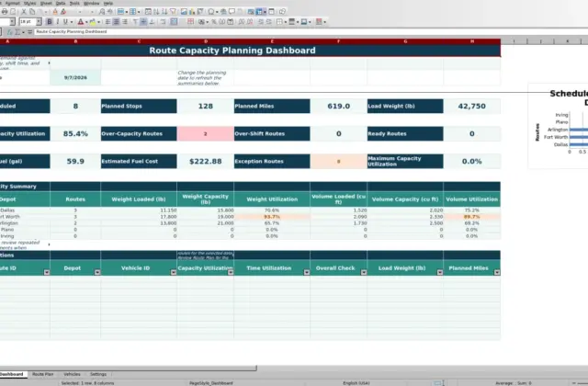The height and width of the screenshot is (386, 588).
Task: Click the formula input line field
Action: [311, 32]
